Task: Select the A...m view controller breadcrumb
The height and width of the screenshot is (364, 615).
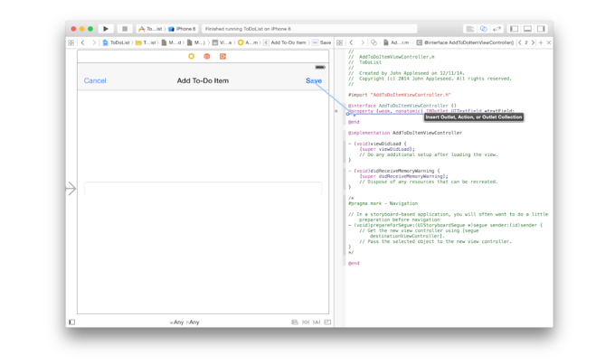Action: click(x=249, y=42)
